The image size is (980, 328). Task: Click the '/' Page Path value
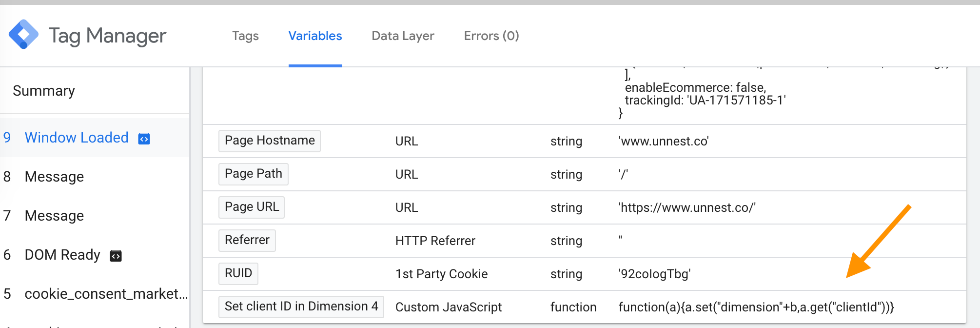pyautogui.click(x=623, y=174)
